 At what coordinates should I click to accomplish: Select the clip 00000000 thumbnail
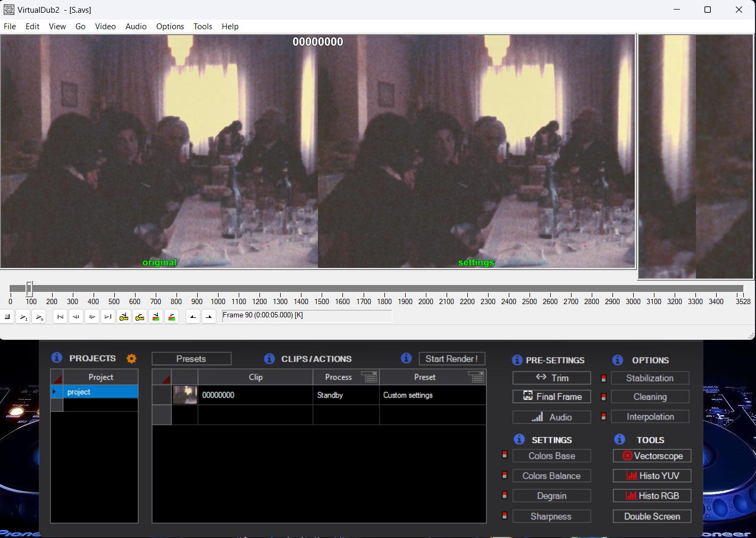pos(185,395)
